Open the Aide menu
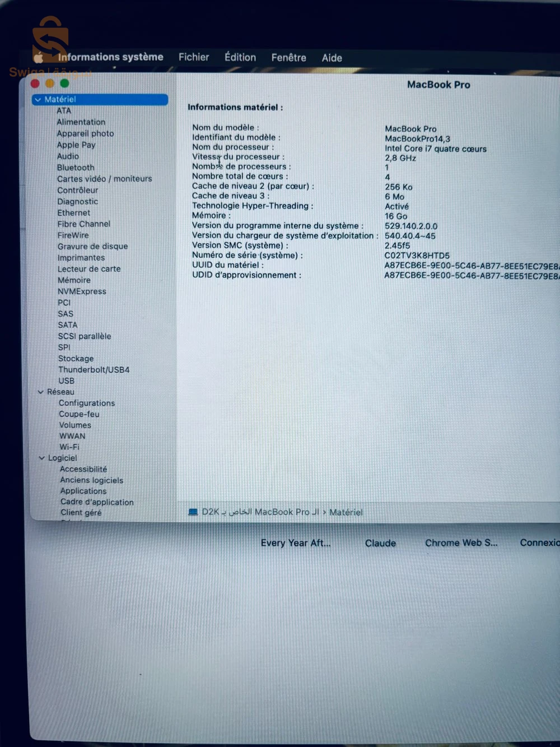The height and width of the screenshot is (747, 560). point(332,58)
